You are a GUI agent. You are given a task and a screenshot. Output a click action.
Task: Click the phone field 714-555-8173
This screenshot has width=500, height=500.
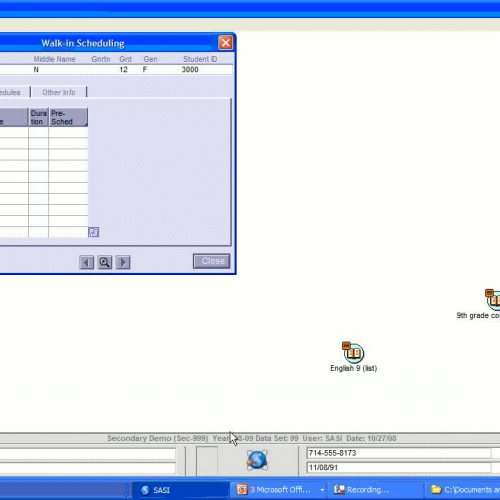398,453
